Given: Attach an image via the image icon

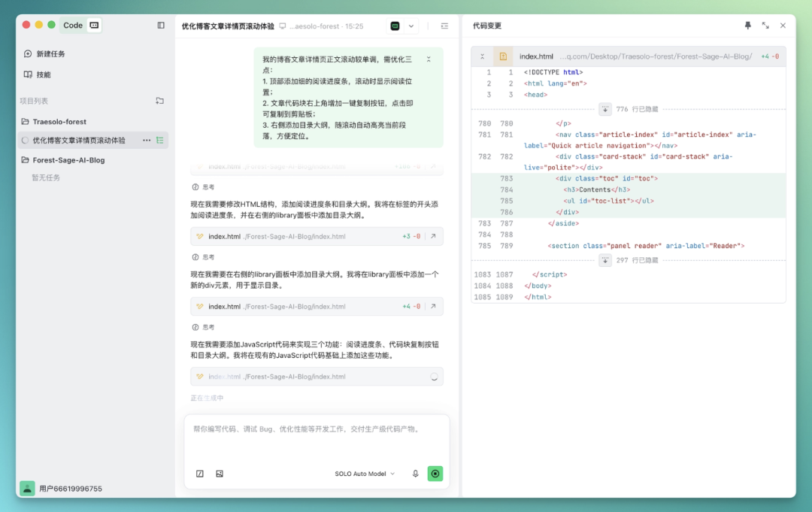Looking at the screenshot, I should click(x=220, y=474).
